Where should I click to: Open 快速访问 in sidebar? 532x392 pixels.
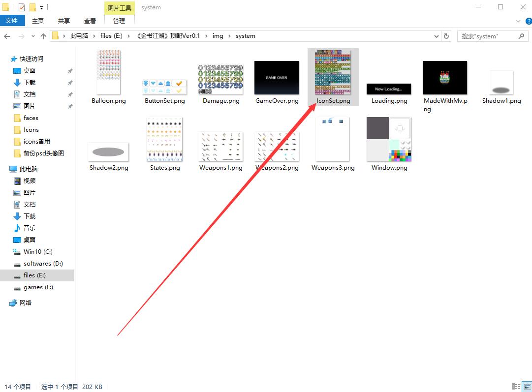[x=31, y=59]
